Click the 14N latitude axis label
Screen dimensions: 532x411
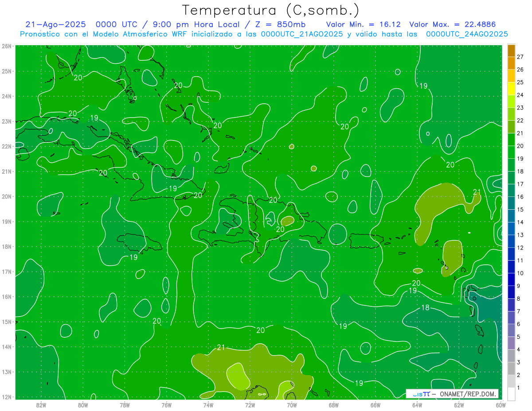7,347
